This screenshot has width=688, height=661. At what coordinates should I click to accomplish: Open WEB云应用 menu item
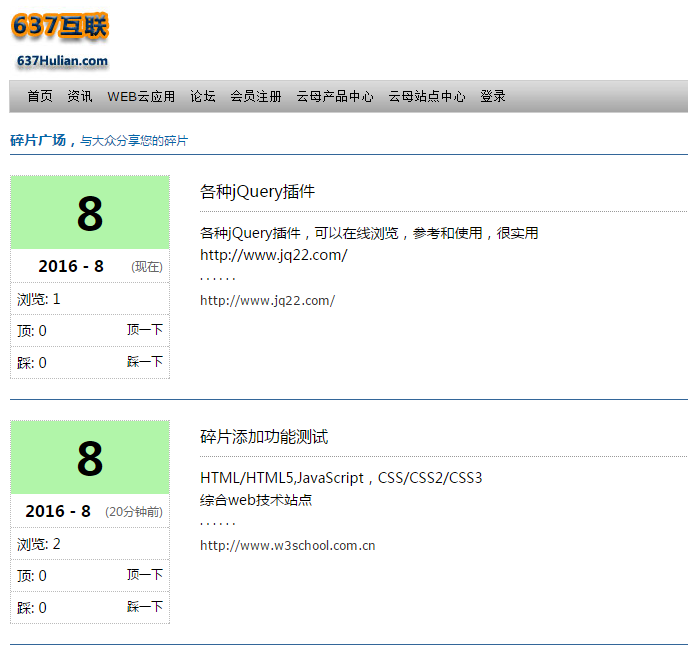(141, 97)
